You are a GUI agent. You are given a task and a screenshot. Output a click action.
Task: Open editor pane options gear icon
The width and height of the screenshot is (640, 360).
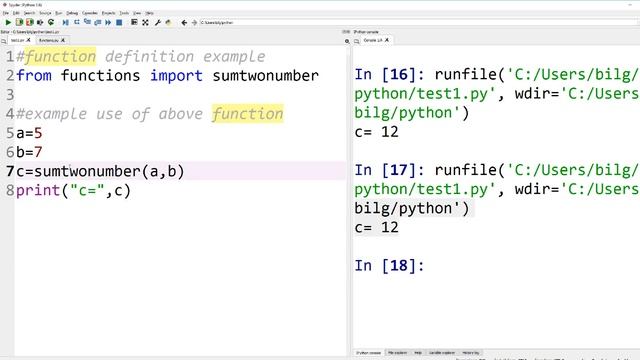(347, 41)
